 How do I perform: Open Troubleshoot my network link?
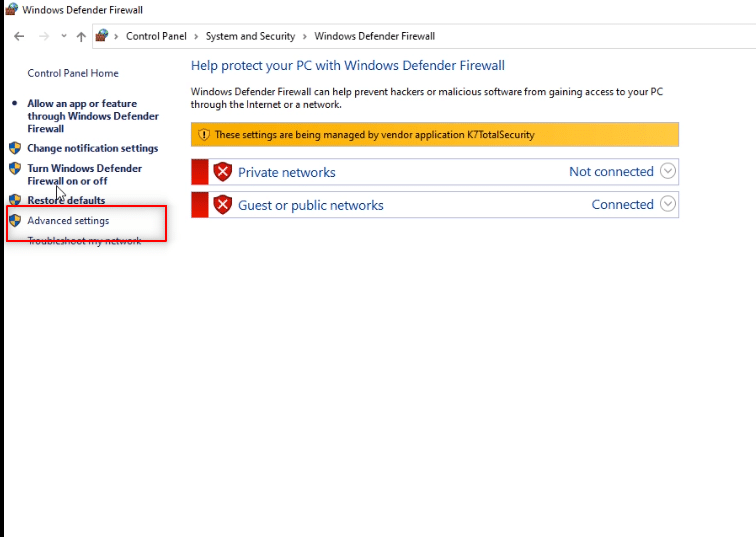[x=84, y=241]
